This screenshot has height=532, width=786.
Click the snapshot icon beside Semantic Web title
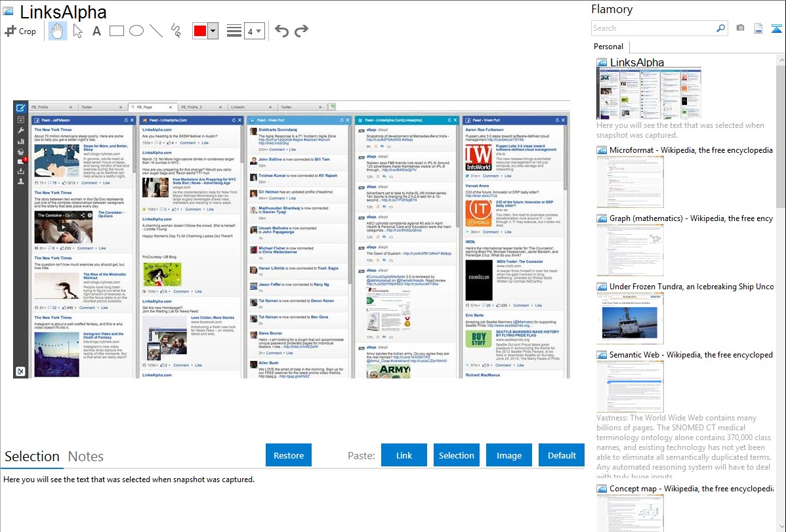[602, 355]
